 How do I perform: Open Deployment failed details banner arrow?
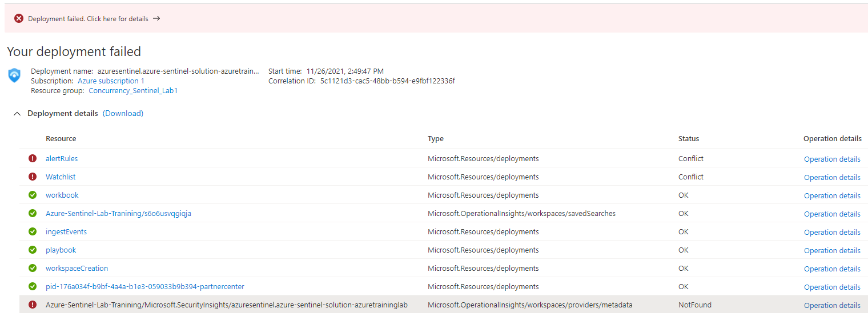156,19
